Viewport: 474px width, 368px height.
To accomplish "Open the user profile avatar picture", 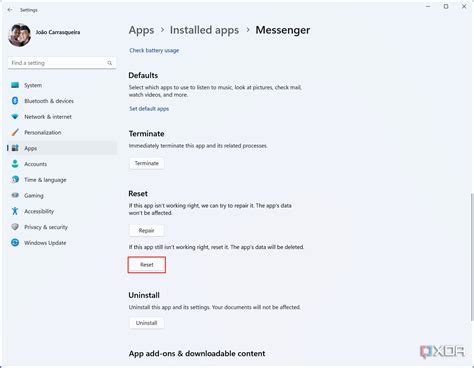I will [19, 35].
